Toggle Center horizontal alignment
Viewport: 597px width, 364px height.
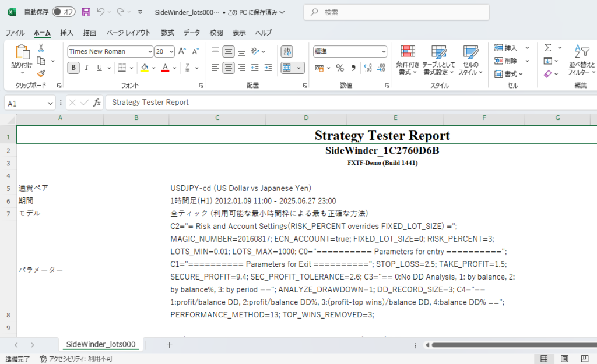coord(229,68)
